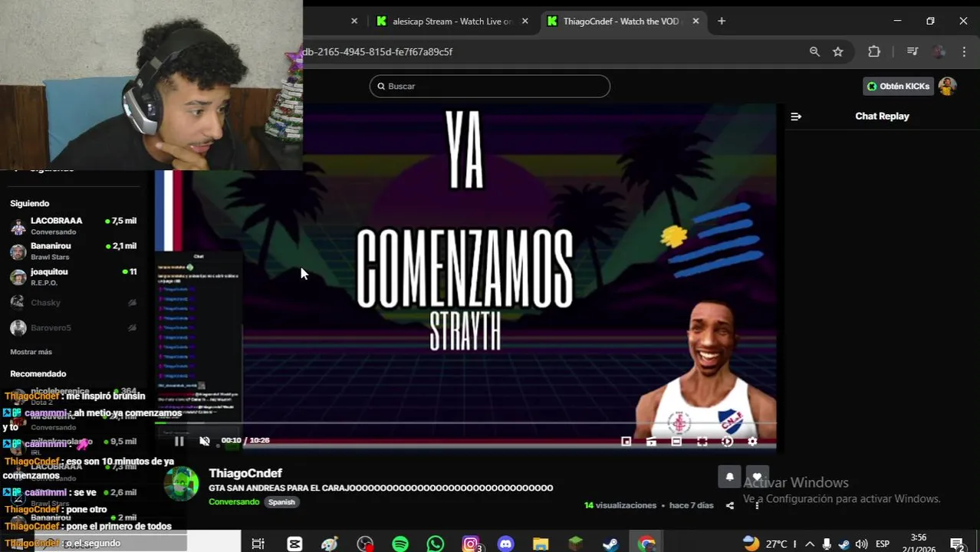The image size is (980, 552).
Task: Click Chat Replay panel title
Action: pyautogui.click(x=882, y=117)
